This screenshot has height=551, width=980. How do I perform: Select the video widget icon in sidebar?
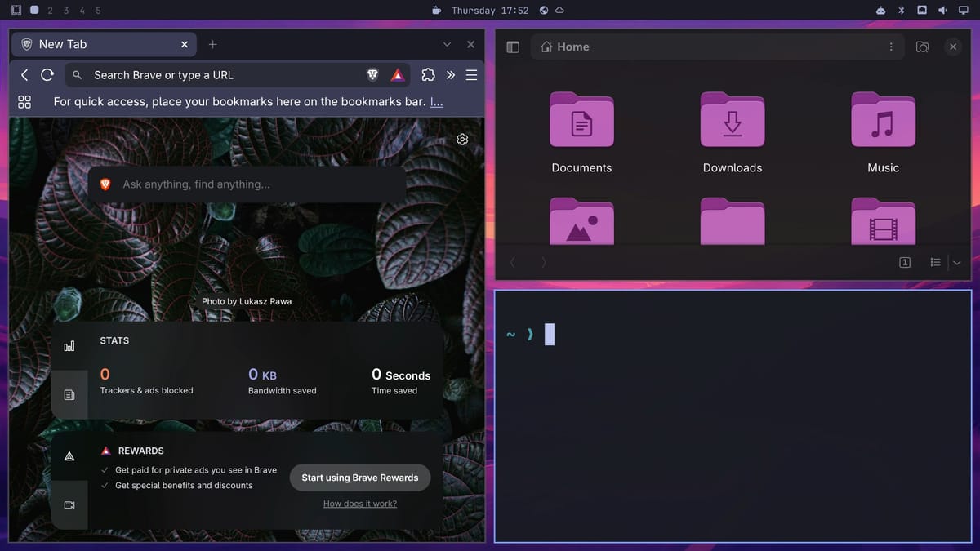tap(69, 505)
